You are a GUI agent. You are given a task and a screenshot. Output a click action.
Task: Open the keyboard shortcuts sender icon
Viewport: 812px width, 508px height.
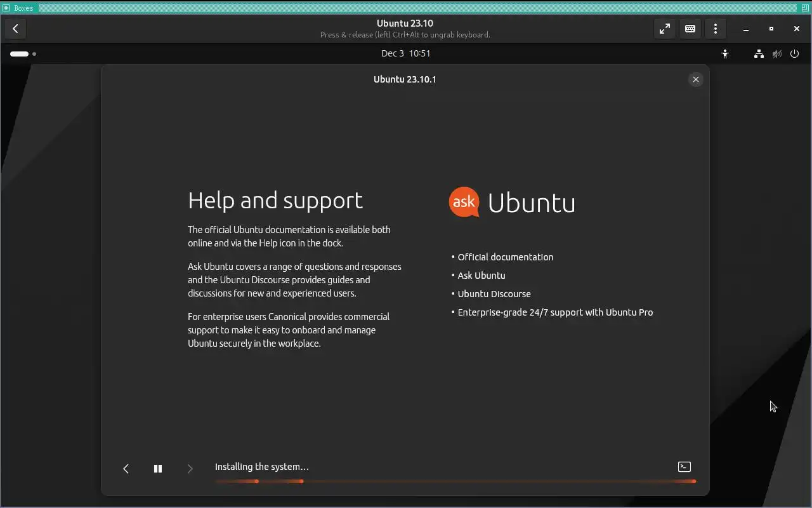coord(690,29)
